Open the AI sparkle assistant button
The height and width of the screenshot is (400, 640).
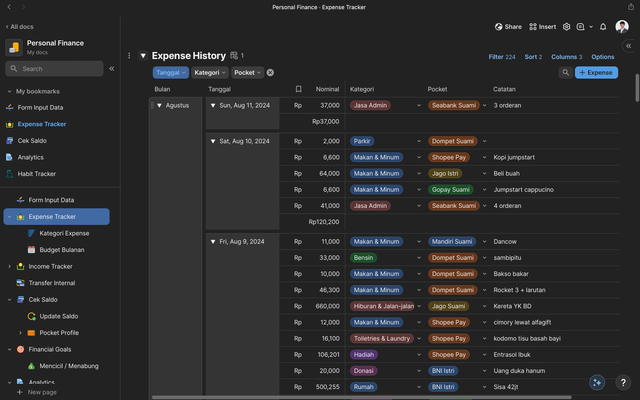597,382
